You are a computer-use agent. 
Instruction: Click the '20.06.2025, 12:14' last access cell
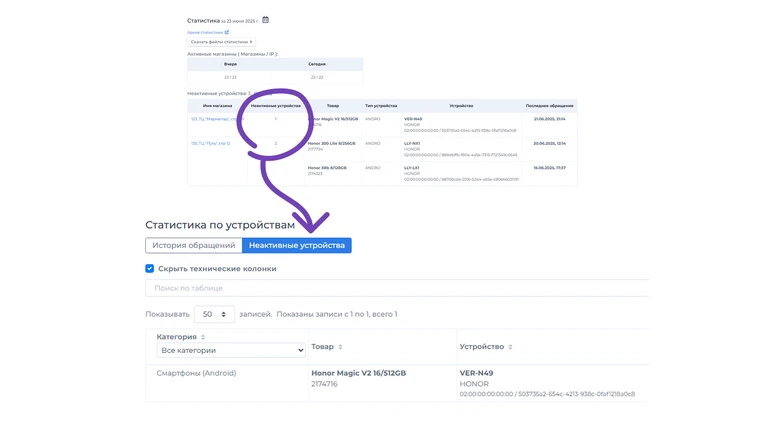[x=550, y=143]
